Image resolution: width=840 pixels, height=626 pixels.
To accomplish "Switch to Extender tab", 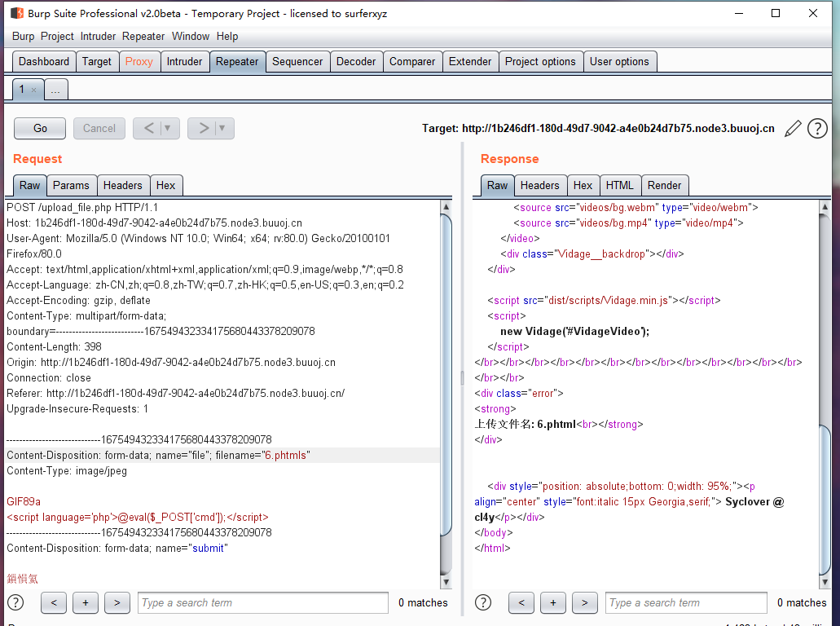I will (470, 62).
